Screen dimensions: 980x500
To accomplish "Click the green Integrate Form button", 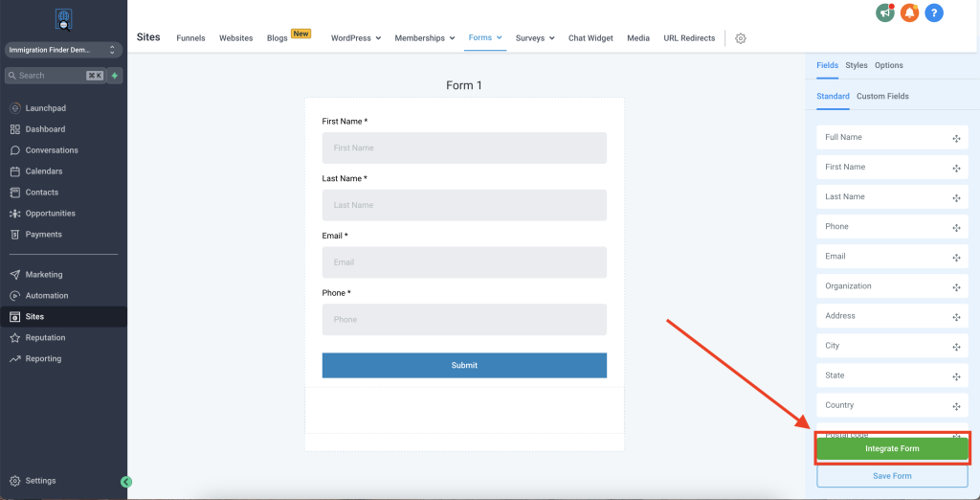I will click(892, 448).
